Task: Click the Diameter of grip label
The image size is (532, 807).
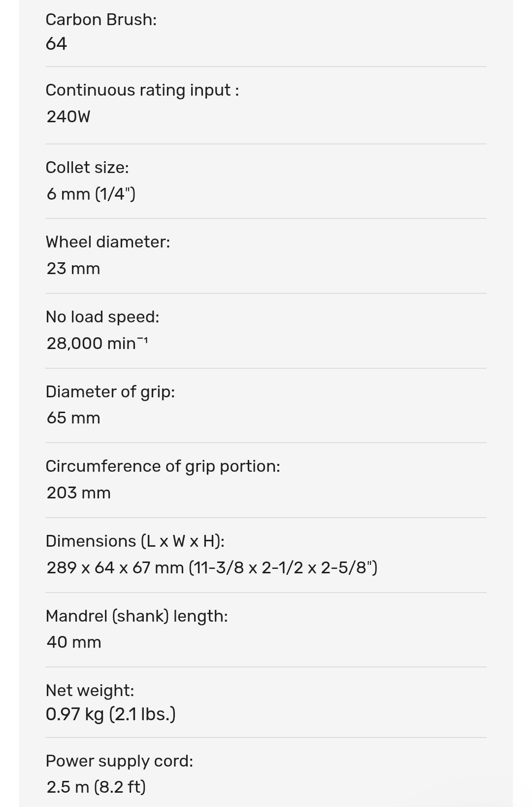Action: 110,392
